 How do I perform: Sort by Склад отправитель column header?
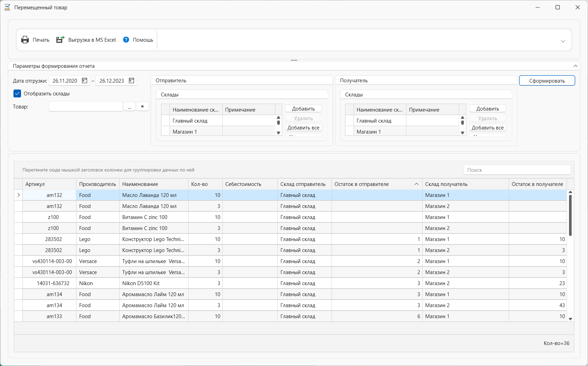click(x=305, y=184)
